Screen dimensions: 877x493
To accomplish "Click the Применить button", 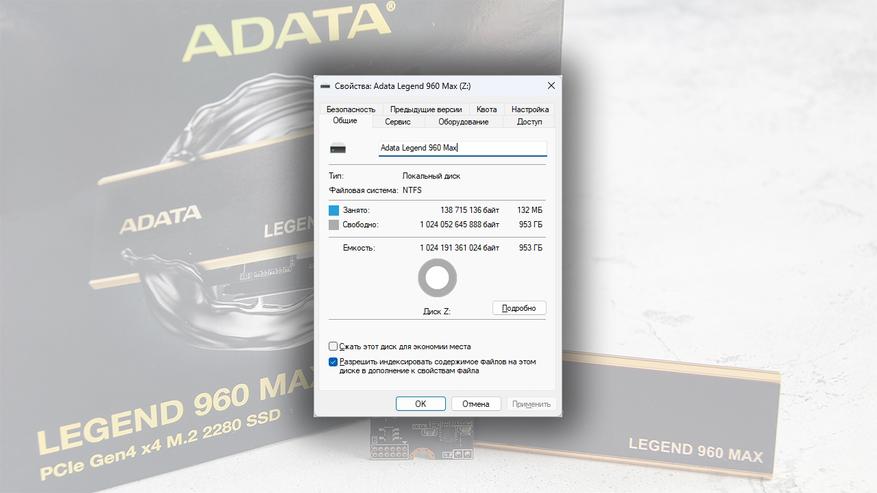I will pos(531,403).
